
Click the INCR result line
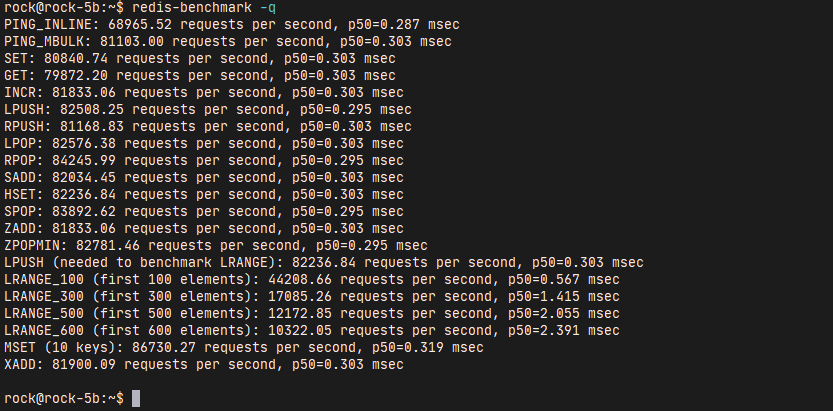click(x=204, y=92)
